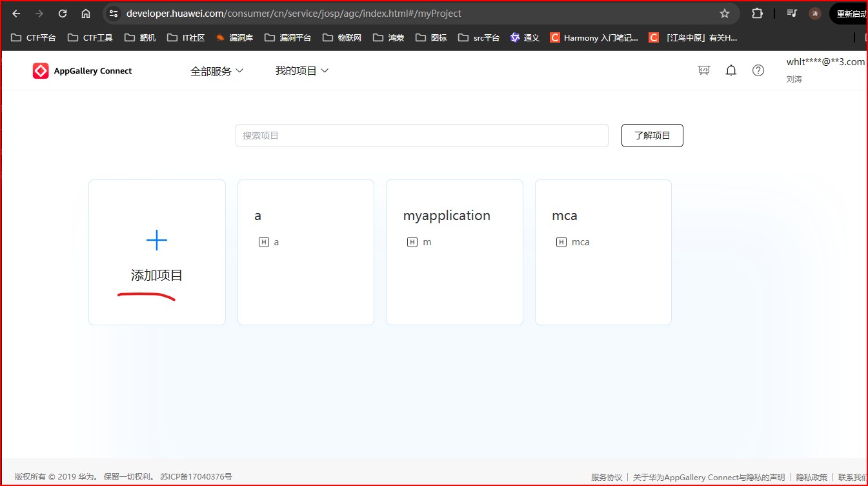Click the AppGallery Connect logo
868x486 pixels.
click(83, 71)
